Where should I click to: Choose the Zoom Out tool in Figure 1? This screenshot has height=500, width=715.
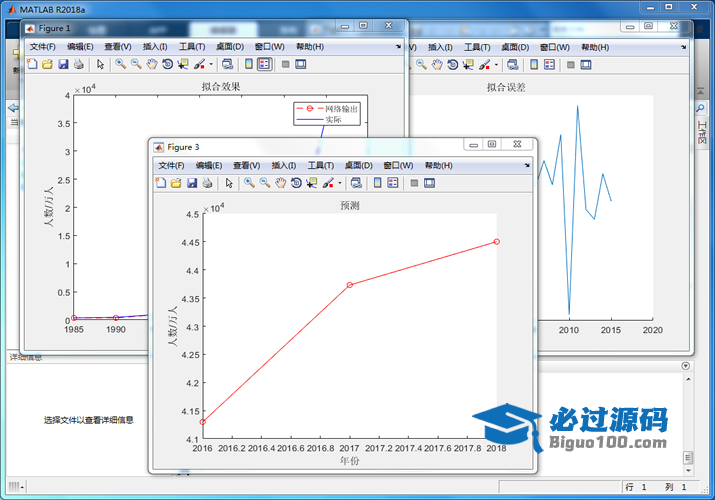pyautogui.click(x=135, y=64)
